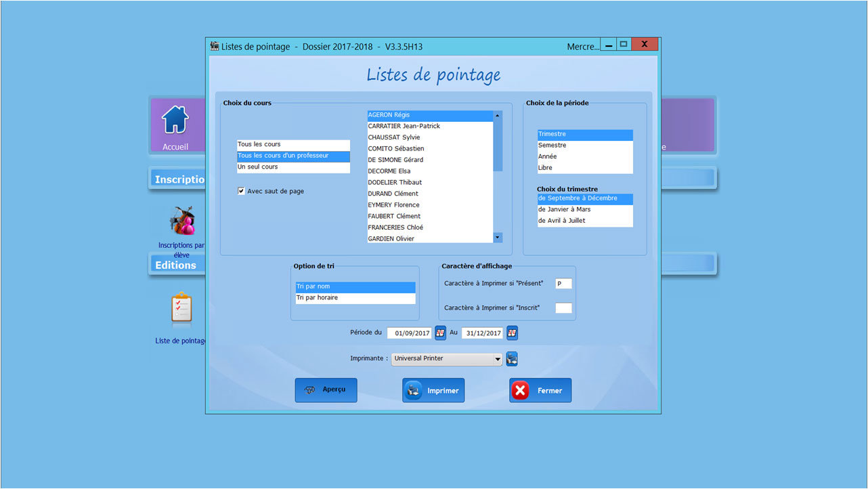
Task: Select professor DODELIER Thibaut
Action: click(x=430, y=183)
